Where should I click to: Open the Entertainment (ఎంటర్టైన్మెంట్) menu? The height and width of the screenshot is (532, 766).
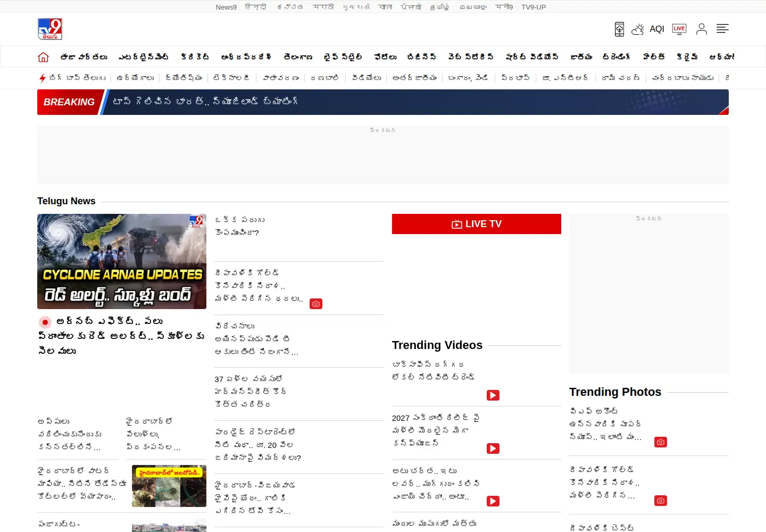click(x=144, y=57)
